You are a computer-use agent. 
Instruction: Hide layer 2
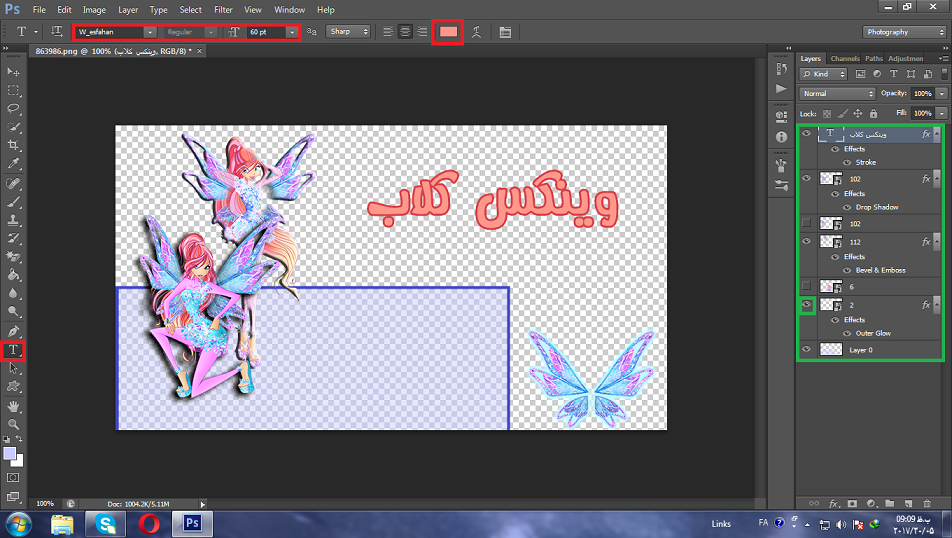click(x=806, y=305)
